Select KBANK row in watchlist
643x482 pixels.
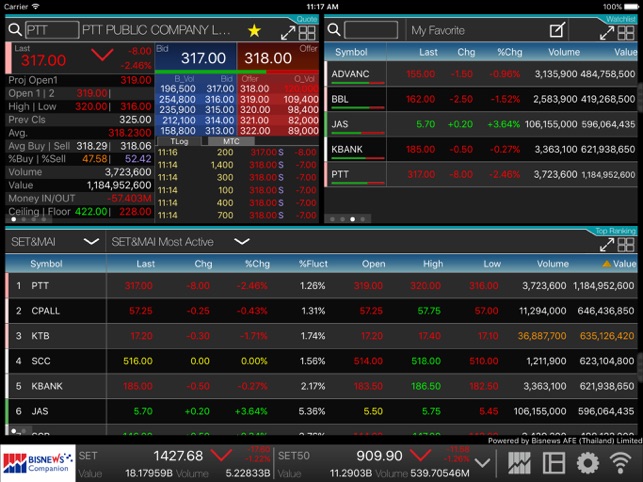481,149
